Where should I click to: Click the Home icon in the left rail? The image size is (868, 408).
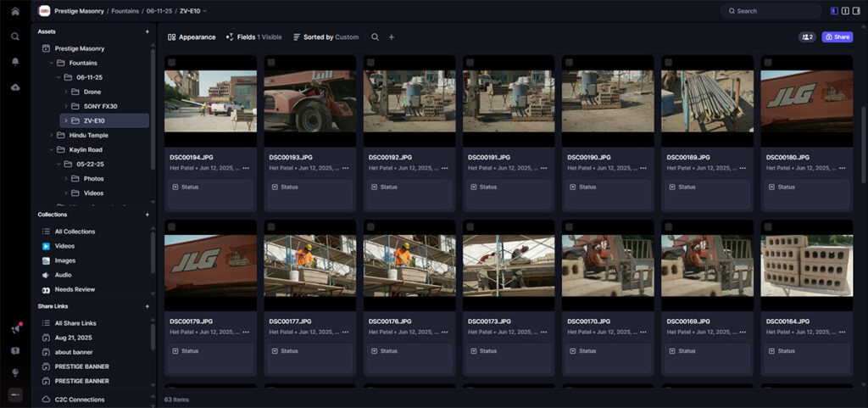(x=15, y=11)
